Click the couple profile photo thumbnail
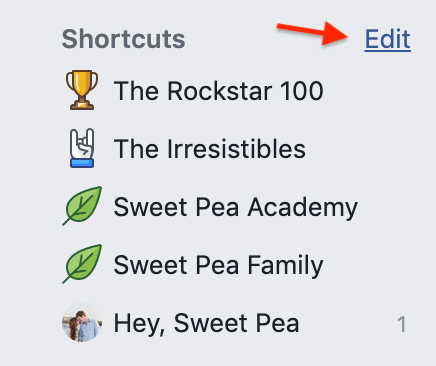Viewport: 436px width, 366px height. (x=82, y=322)
